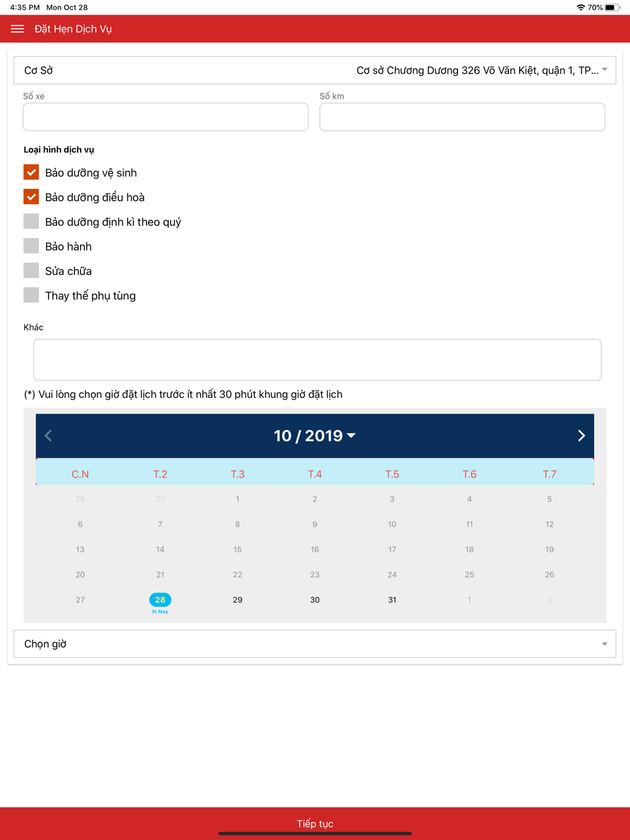
Task: Focus the Số xe input field
Action: point(166,117)
